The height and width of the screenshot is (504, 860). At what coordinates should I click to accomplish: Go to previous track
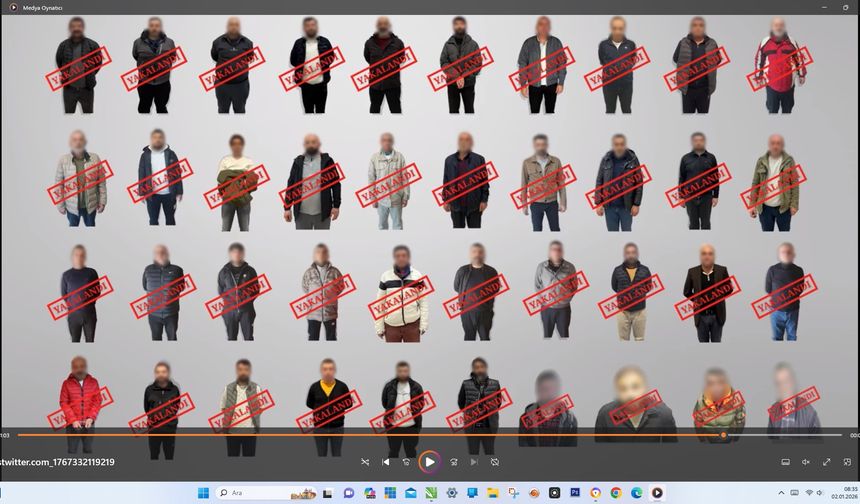386,462
